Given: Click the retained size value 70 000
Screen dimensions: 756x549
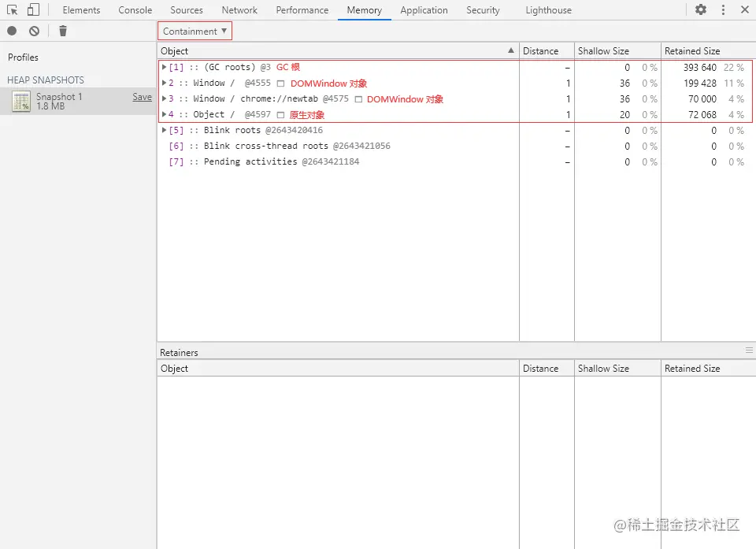Looking at the screenshot, I should pos(702,99).
